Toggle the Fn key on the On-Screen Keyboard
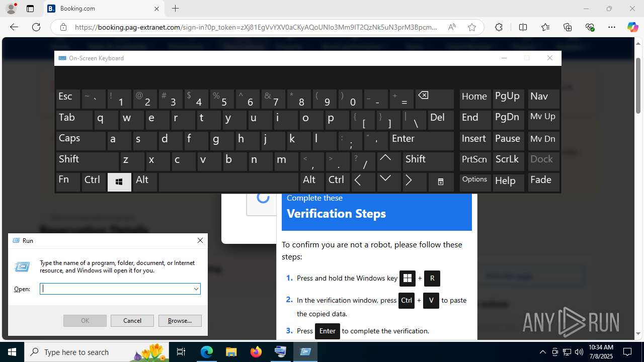The image size is (644, 362). 68,182
